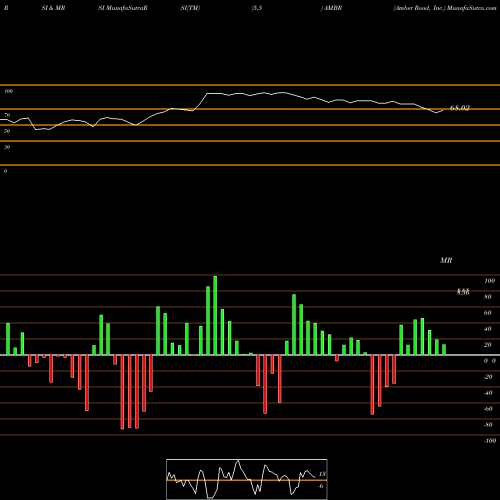Click the MunafaSutra.com text at top right
Image resolution: width=500 pixels, height=500 pixels.
(472, 8)
